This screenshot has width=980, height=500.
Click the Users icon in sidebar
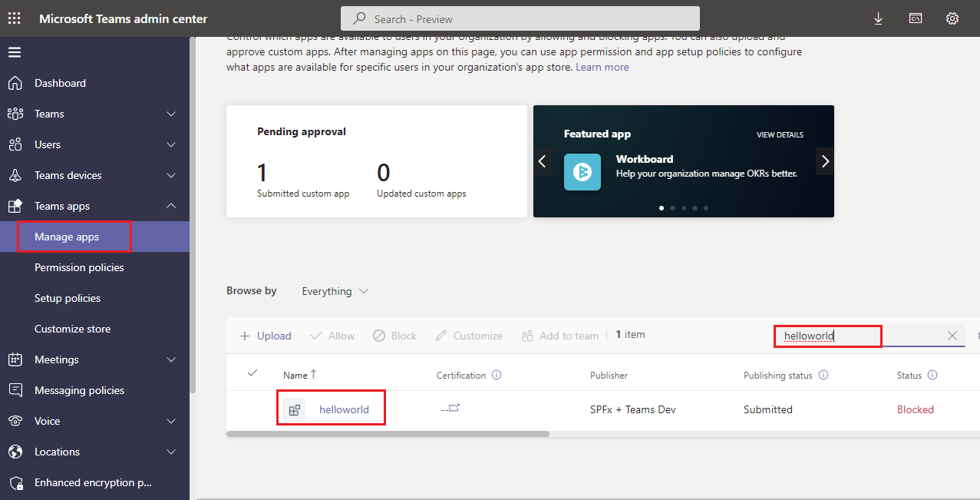[15, 144]
